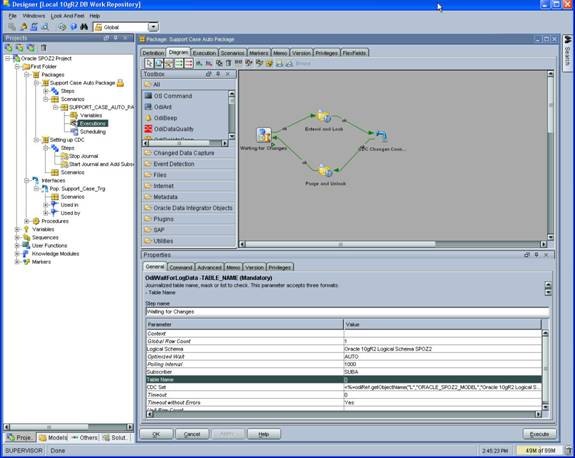This screenshot has height=458, width=575.
Task: Toggle the pin icon on Toolbox panel header
Action: click(x=218, y=74)
